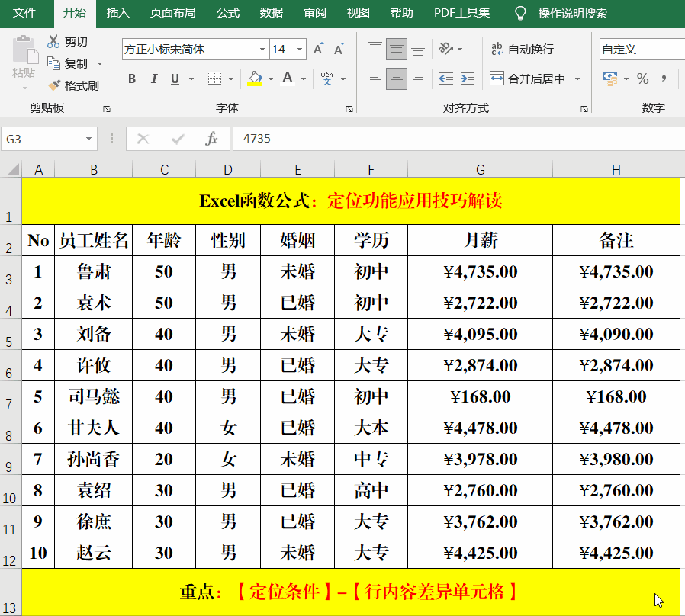This screenshot has width=685, height=616.
Task: Toggle underline formatting
Action: (175, 79)
